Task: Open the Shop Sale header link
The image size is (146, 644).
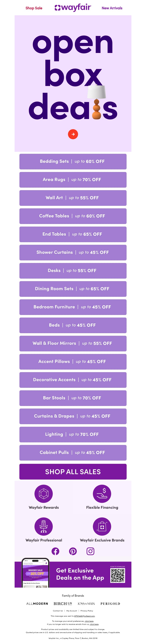Action: [34, 8]
